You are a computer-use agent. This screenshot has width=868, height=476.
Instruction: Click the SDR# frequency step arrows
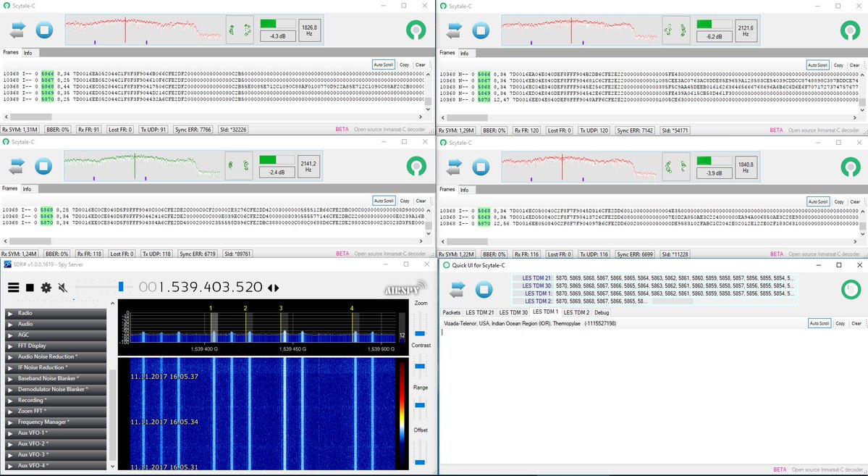(x=274, y=288)
